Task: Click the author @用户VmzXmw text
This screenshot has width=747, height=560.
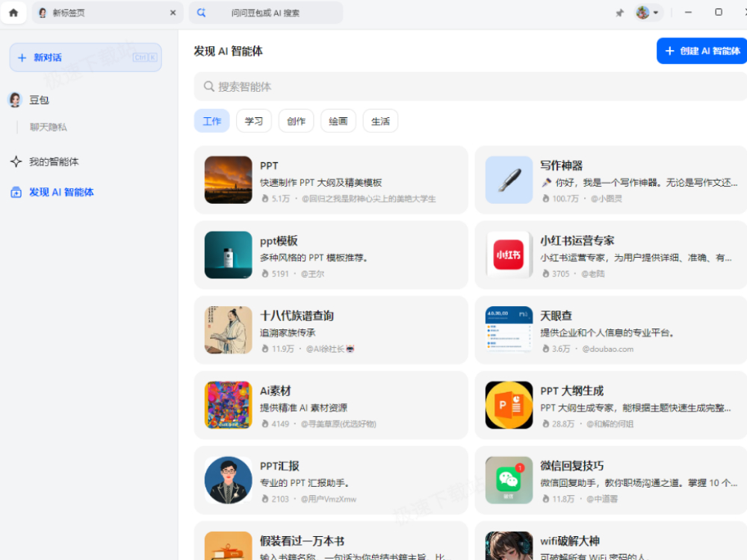Action: click(x=329, y=499)
